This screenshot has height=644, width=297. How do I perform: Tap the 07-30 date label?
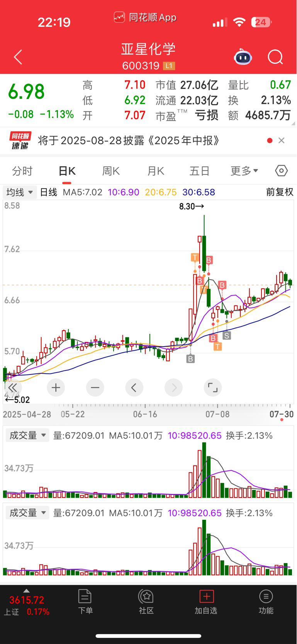(x=282, y=414)
